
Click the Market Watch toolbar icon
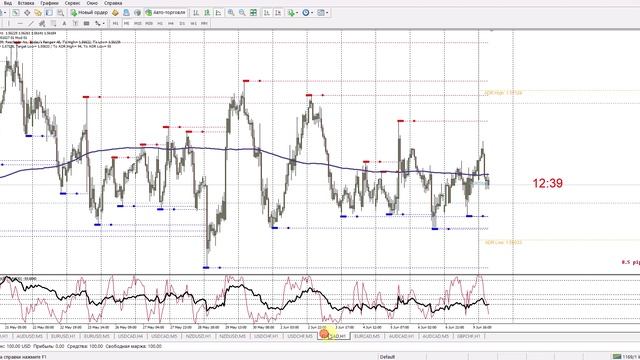coord(16,13)
